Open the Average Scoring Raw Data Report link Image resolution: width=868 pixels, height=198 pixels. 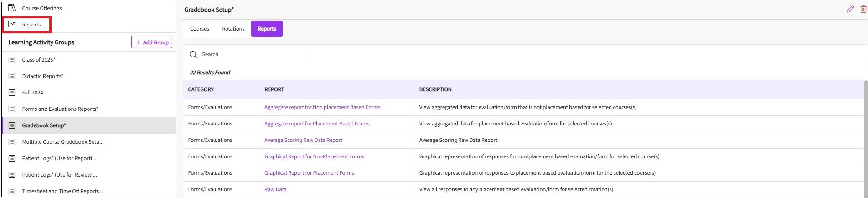click(x=303, y=140)
